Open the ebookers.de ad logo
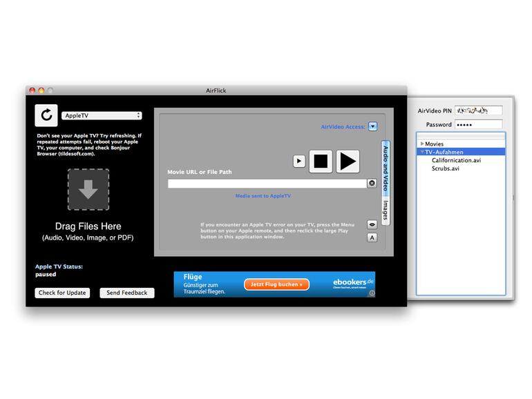The height and width of the screenshot is (399, 532). 353,283
